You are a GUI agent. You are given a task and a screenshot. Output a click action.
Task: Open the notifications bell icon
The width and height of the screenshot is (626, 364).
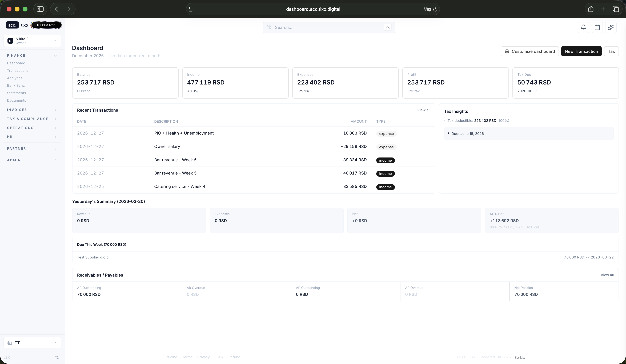click(x=583, y=27)
